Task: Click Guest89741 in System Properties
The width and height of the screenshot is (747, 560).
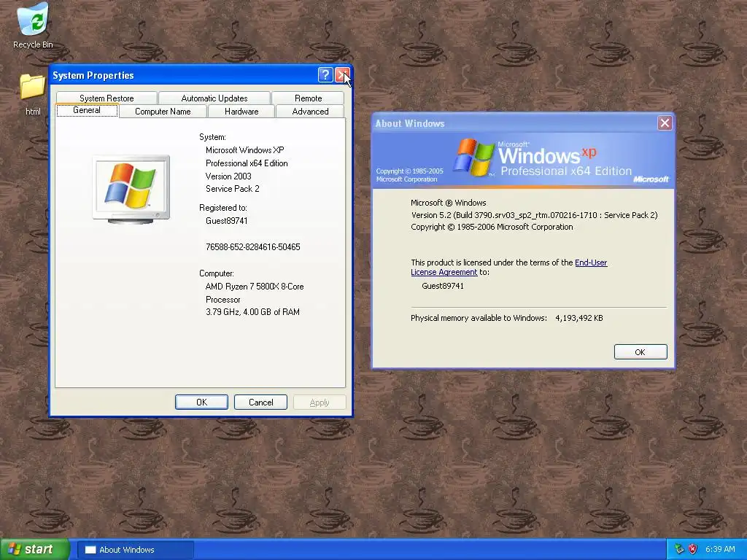Action: [226, 220]
